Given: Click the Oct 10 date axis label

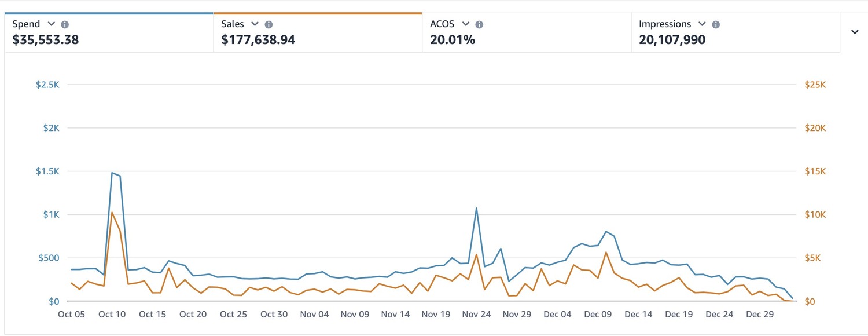Looking at the screenshot, I should point(112,315).
